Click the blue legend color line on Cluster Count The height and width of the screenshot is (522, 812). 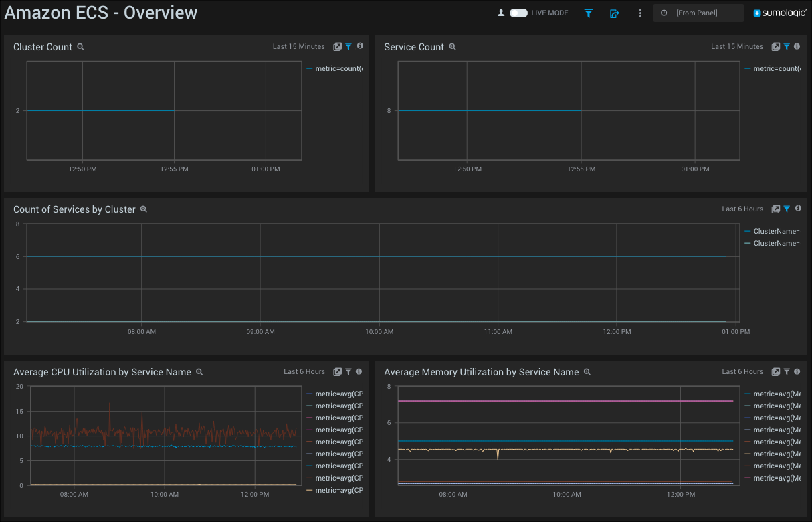coord(309,68)
